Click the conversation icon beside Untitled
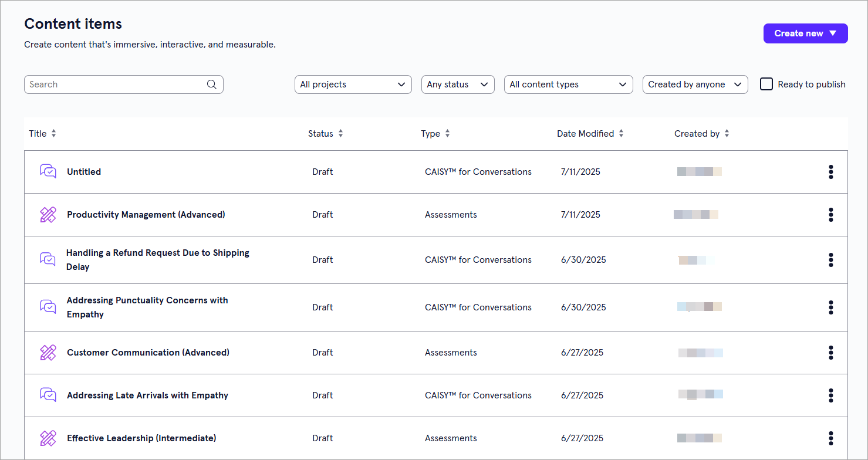 click(x=48, y=172)
